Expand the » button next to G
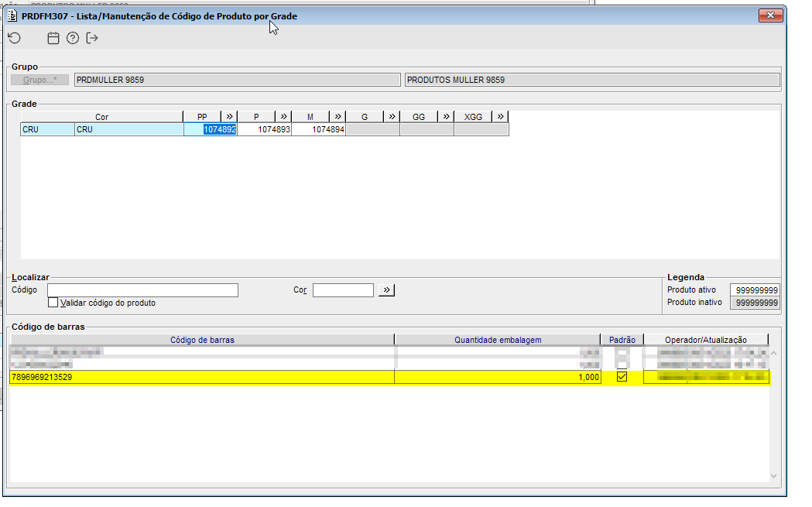This screenshot has height=507, width=812. pyautogui.click(x=392, y=117)
